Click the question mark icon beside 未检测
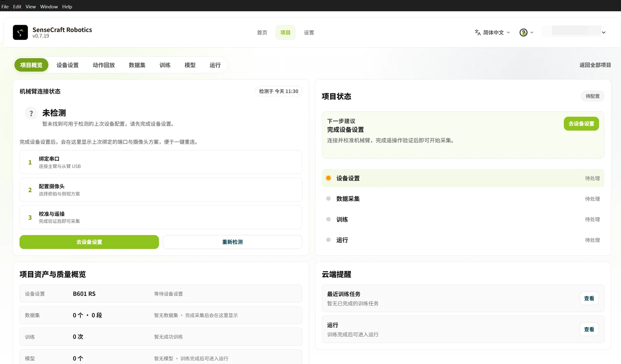The width and height of the screenshot is (621, 364). coord(31,113)
